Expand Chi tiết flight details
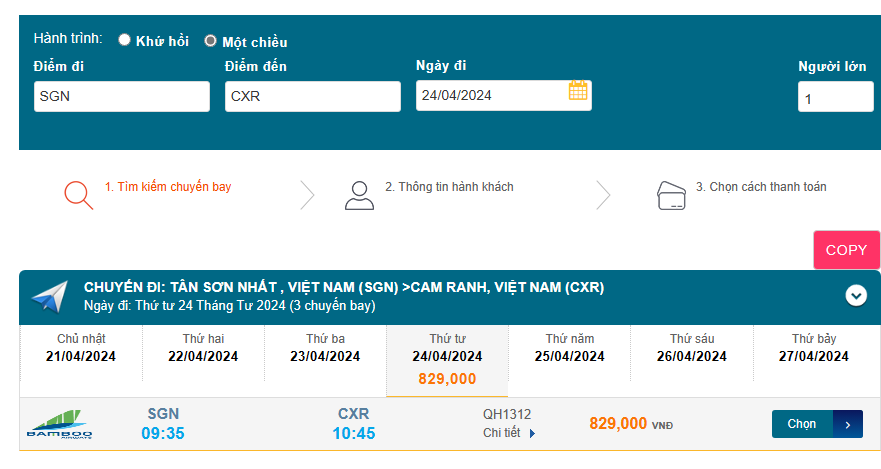 tap(510, 433)
